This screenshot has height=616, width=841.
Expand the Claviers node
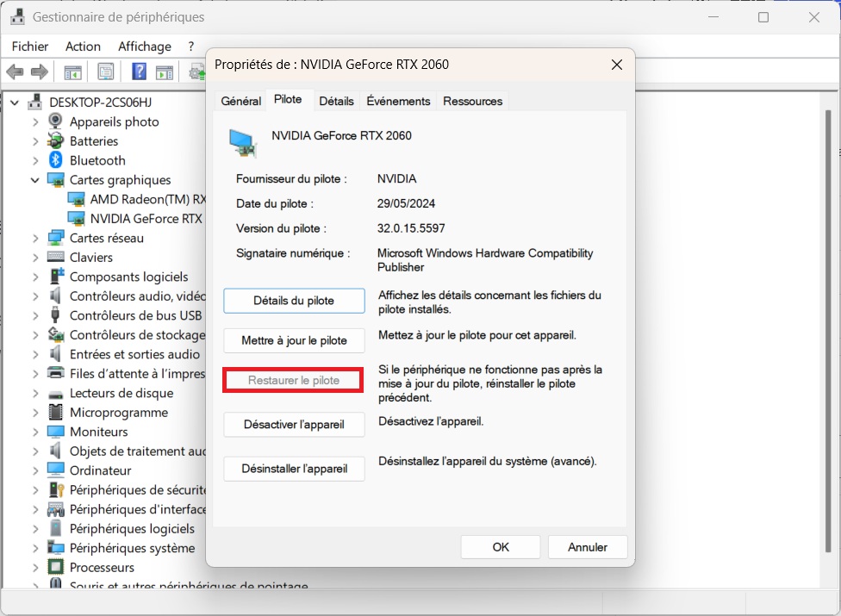coord(35,258)
